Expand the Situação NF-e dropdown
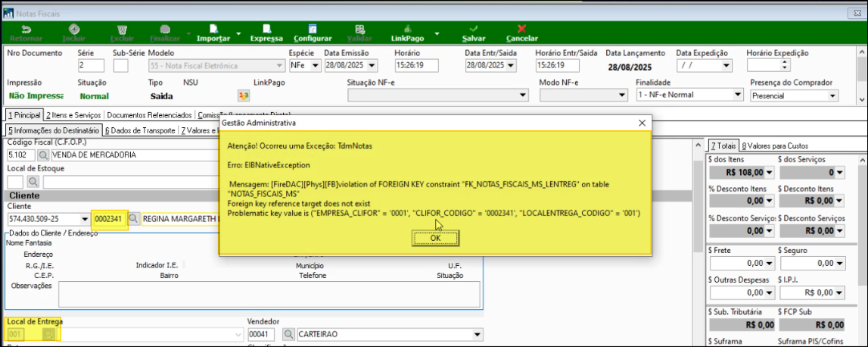Viewport: 868px width, 347px height. (524, 95)
